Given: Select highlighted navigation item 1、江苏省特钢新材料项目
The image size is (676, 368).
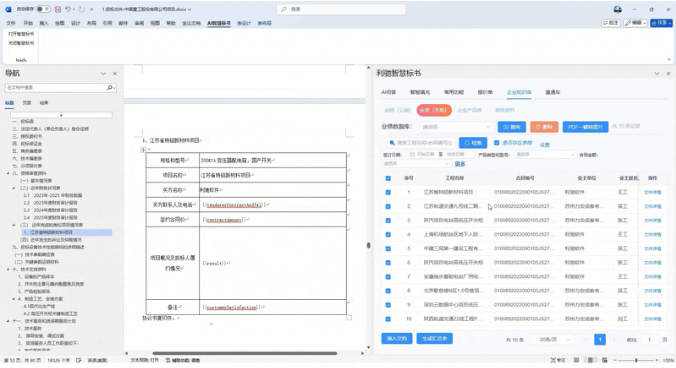Looking at the screenshot, I should coord(67,232).
